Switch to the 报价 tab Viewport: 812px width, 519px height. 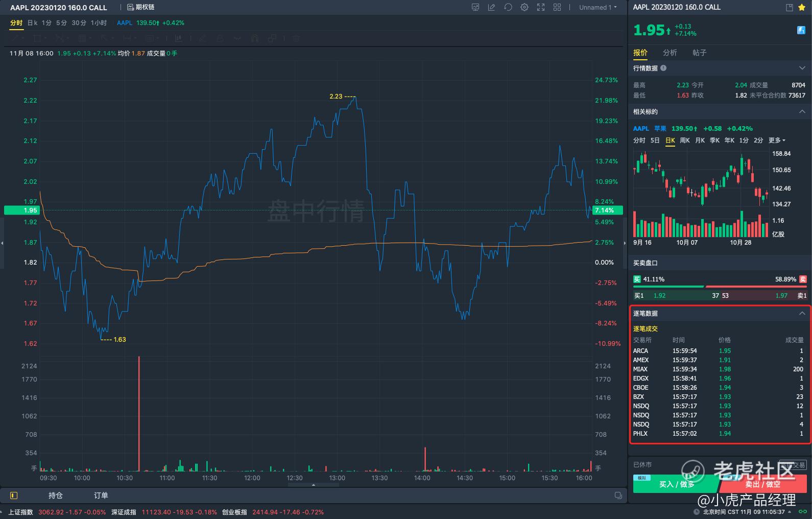640,53
